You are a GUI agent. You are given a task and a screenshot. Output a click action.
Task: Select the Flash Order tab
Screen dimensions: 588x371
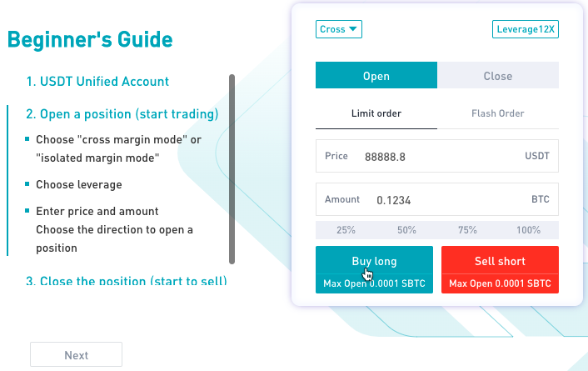pos(498,113)
